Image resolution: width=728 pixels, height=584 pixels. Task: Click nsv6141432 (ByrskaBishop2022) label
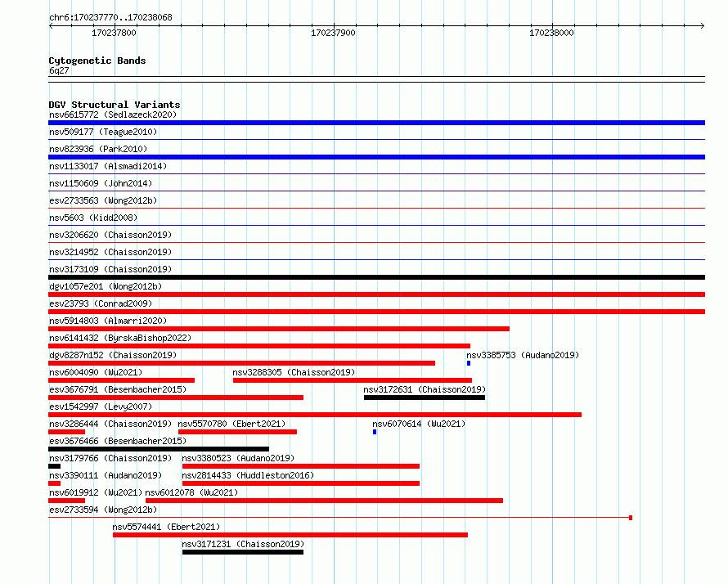click(x=120, y=338)
